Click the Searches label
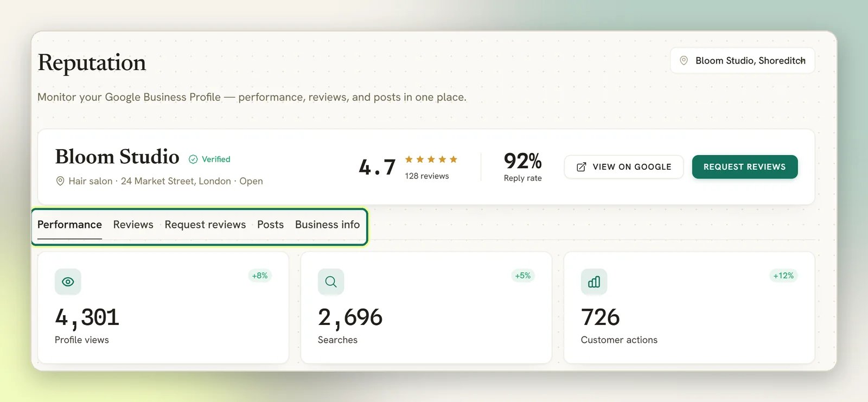This screenshot has width=868, height=402. click(x=337, y=340)
